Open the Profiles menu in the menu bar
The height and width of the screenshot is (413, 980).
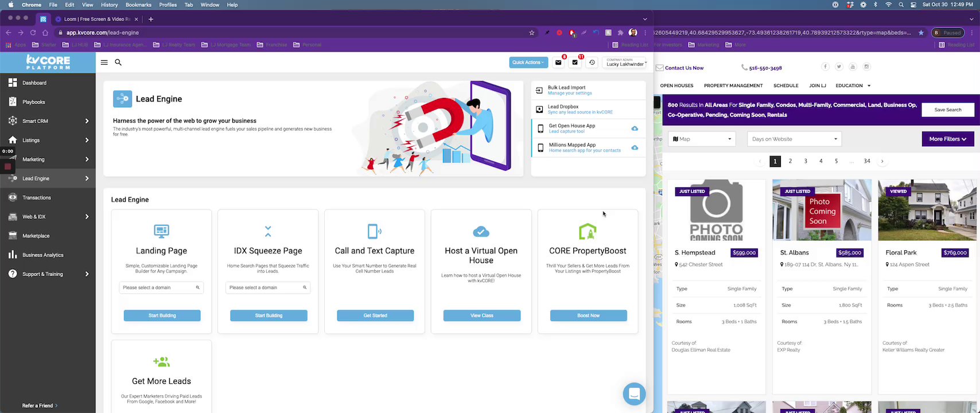pos(168,5)
